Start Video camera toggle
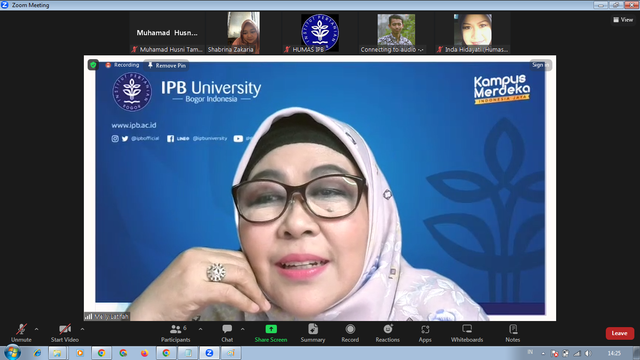The height and width of the screenshot is (360, 640). (64, 333)
